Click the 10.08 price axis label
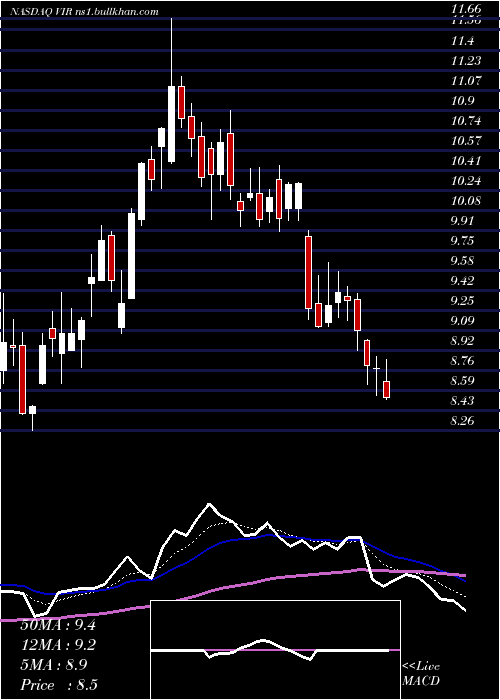Screen dimensions: 500x700 pos(466,201)
